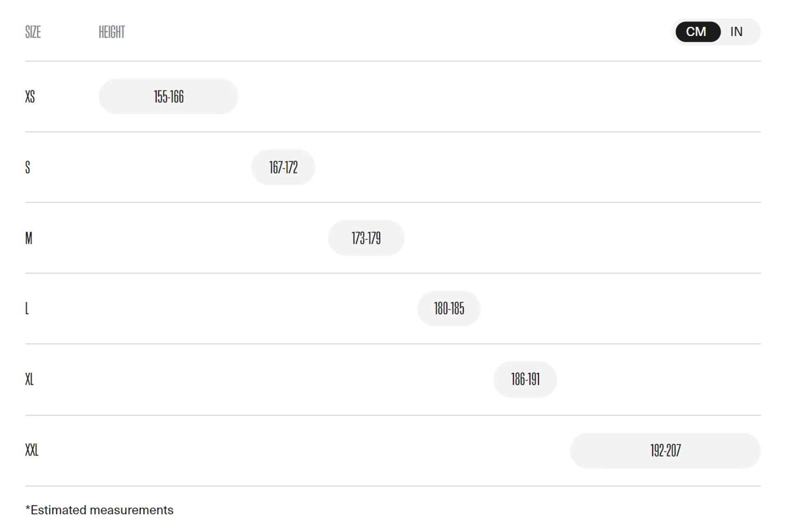Click the S size label
Screen dimensions: 787x532
point(27,168)
